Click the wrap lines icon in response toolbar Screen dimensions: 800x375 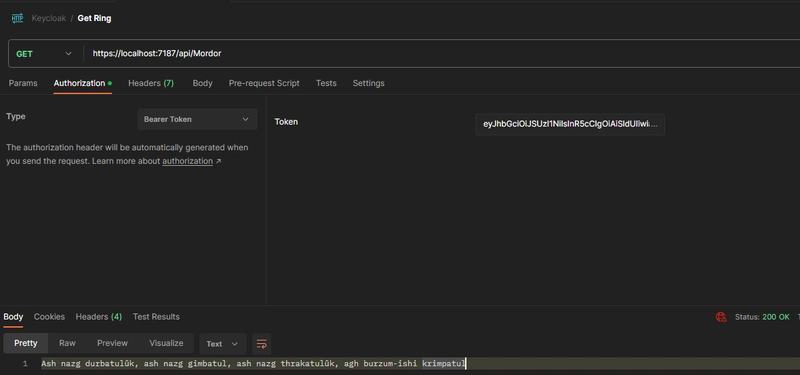click(261, 344)
